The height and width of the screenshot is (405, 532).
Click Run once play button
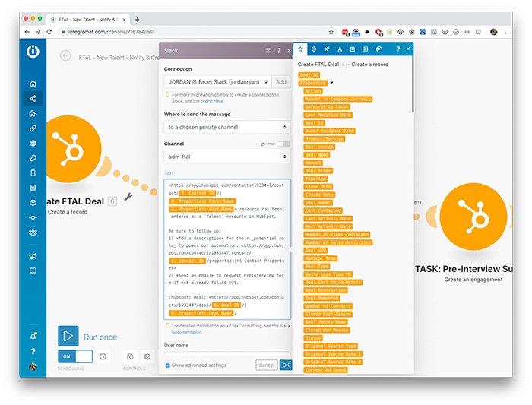[68, 336]
